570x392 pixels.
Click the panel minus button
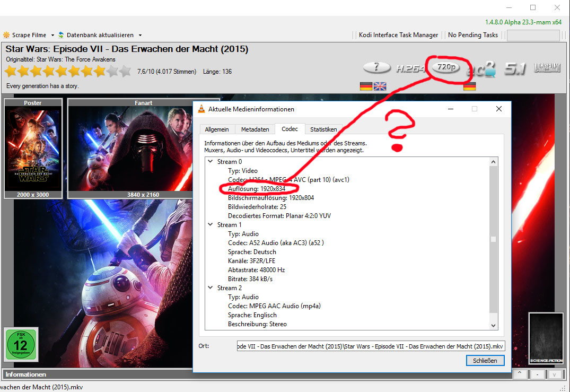tap(537, 374)
